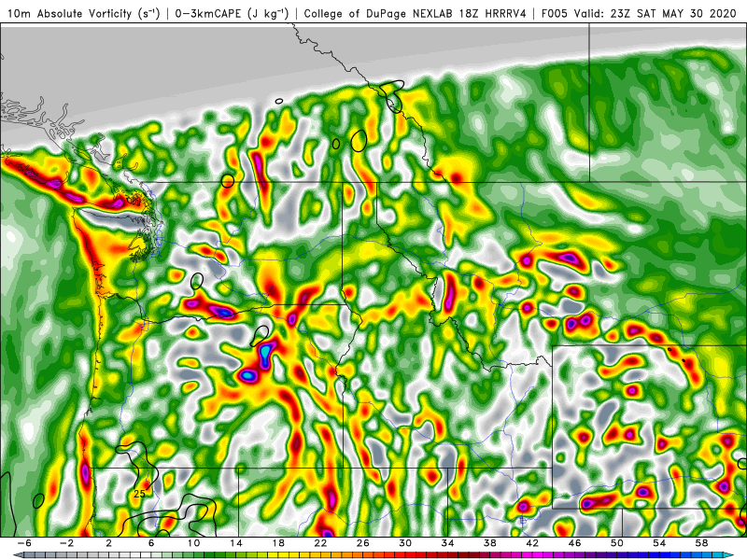Image resolution: width=747 pixels, height=560 pixels.
Task: Click the 50 colorbar label
Action: coord(617,543)
